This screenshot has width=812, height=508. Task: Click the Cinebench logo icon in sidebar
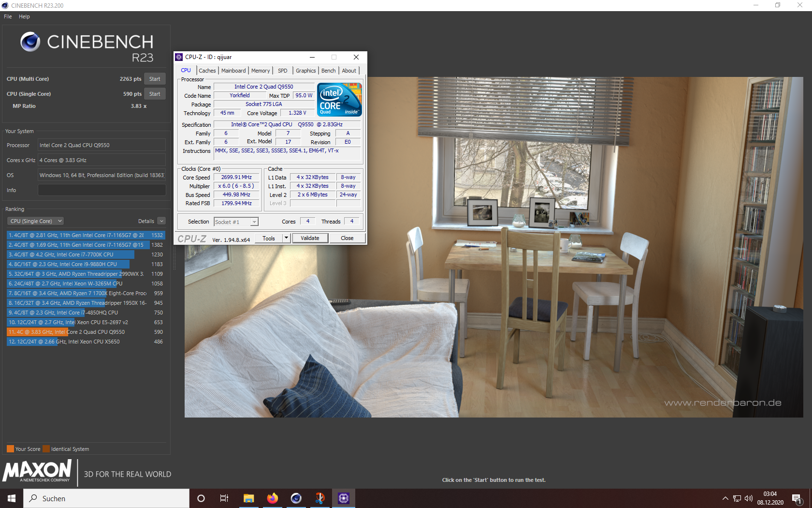point(30,42)
